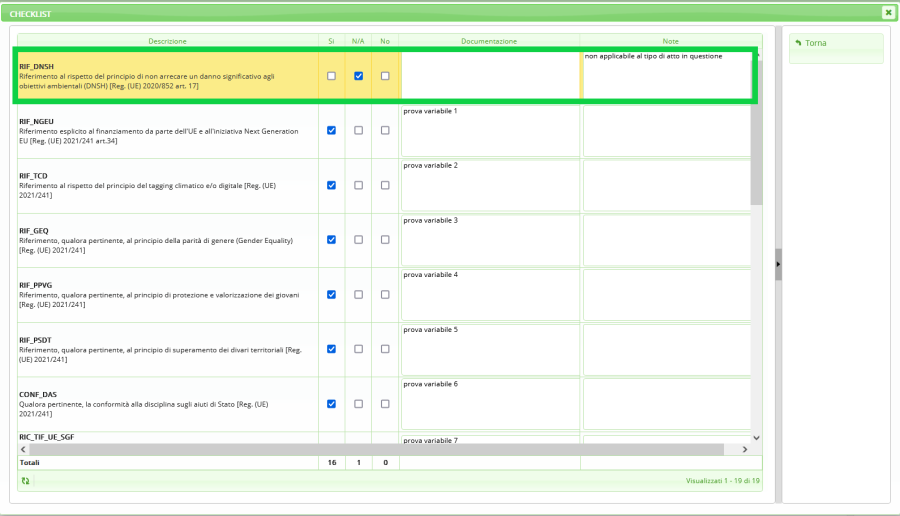The image size is (900, 516).
Task: Click the 'prova variabile 4' text area
Action: point(489,295)
